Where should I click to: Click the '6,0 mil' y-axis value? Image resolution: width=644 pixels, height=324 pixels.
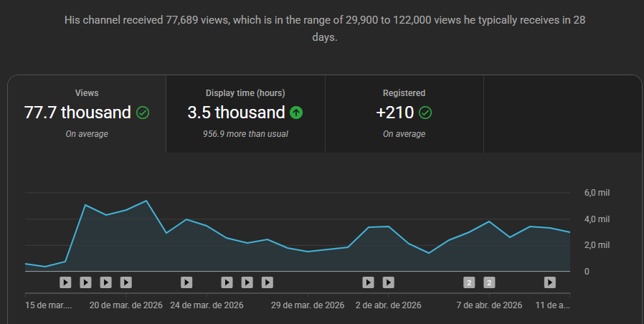click(597, 193)
